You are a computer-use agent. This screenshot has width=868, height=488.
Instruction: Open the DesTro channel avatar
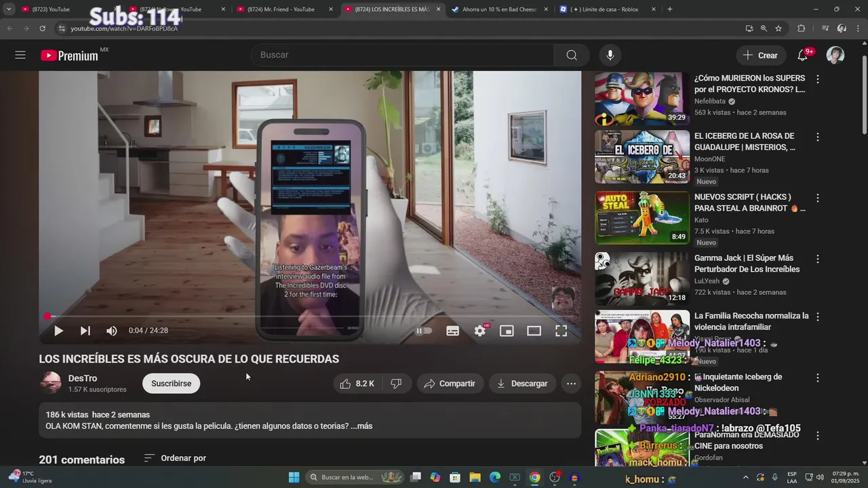pos(51,383)
